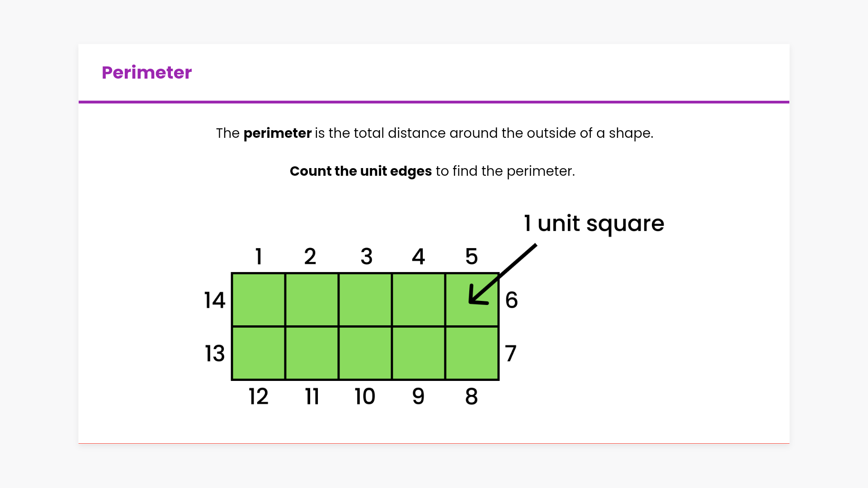The image size is (868, 488).
Task: Click the 1 unit square label
Action: tap(594, 223)
